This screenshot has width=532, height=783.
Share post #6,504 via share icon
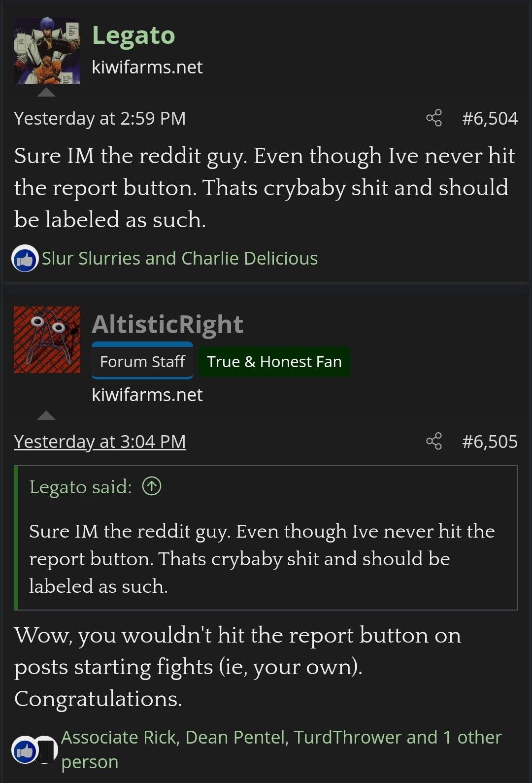[434, 118]
